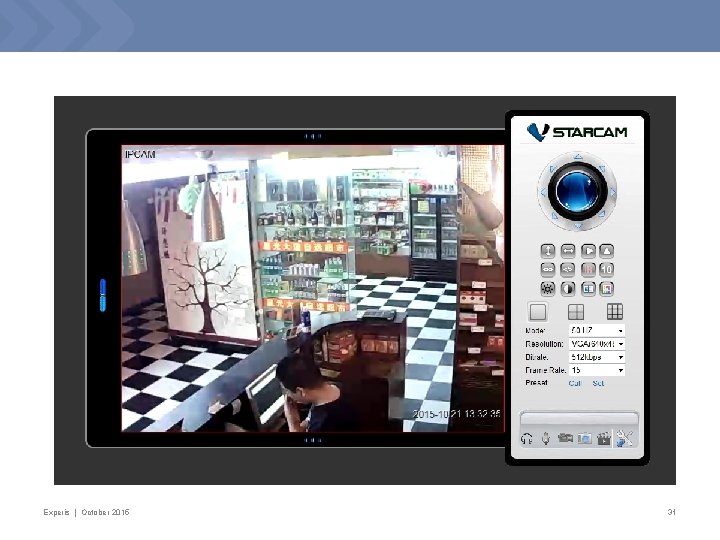This screenshot has width=720, height=540.
Task: Take a snapshot with the camera icon
Action: [x=584, y=439]
